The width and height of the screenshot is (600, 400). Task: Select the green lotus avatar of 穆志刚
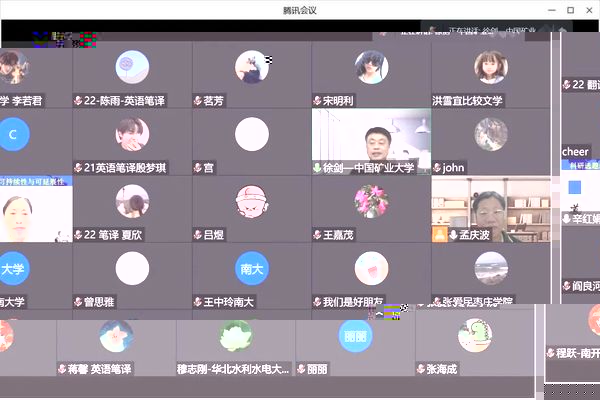click(x=236, y=336)
